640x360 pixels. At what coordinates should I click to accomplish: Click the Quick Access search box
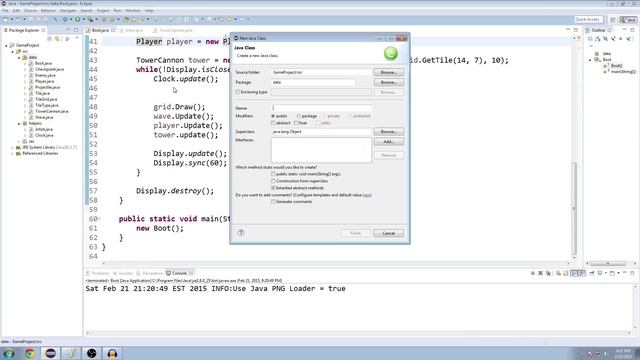pyautogui.click(x=588, y=19)
